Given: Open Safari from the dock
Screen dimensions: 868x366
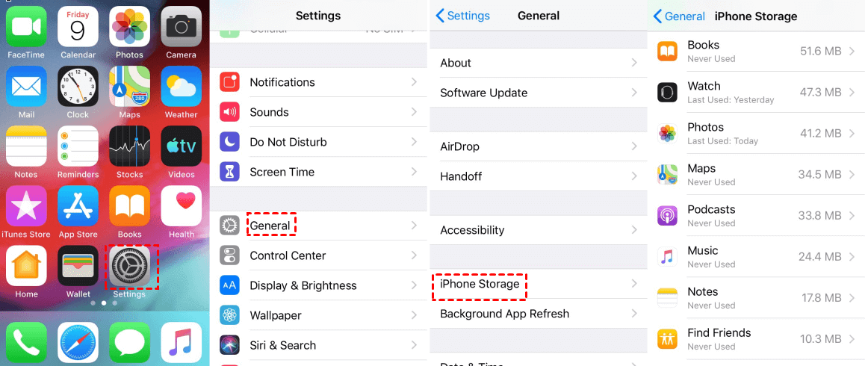Looking at the screenshot, I should click(x=78, y=343).
